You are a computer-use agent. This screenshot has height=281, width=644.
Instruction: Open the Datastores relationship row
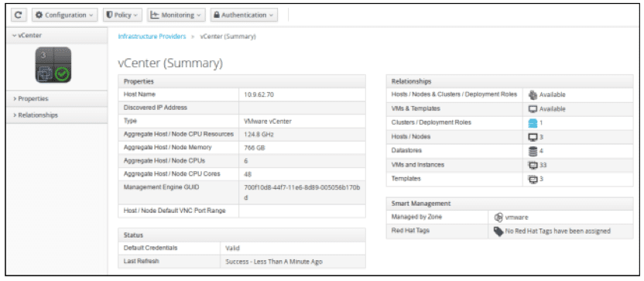click(x=509, y=151)
